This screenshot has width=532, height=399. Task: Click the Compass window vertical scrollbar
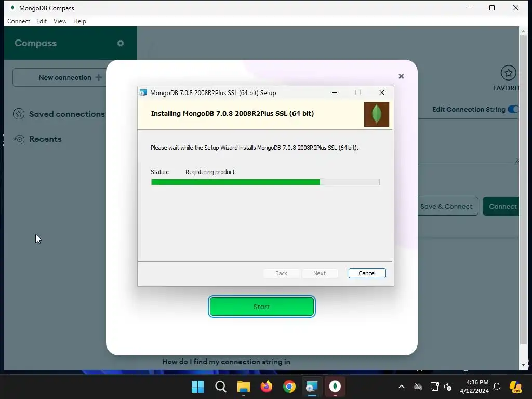coord(523,190)
